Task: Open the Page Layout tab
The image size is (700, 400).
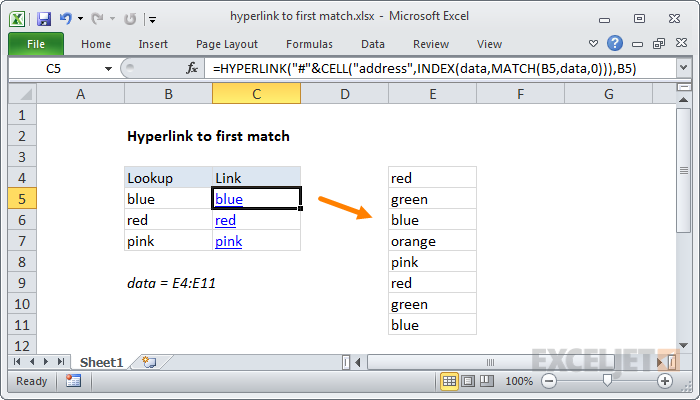Action: click(x=227, y=44)
